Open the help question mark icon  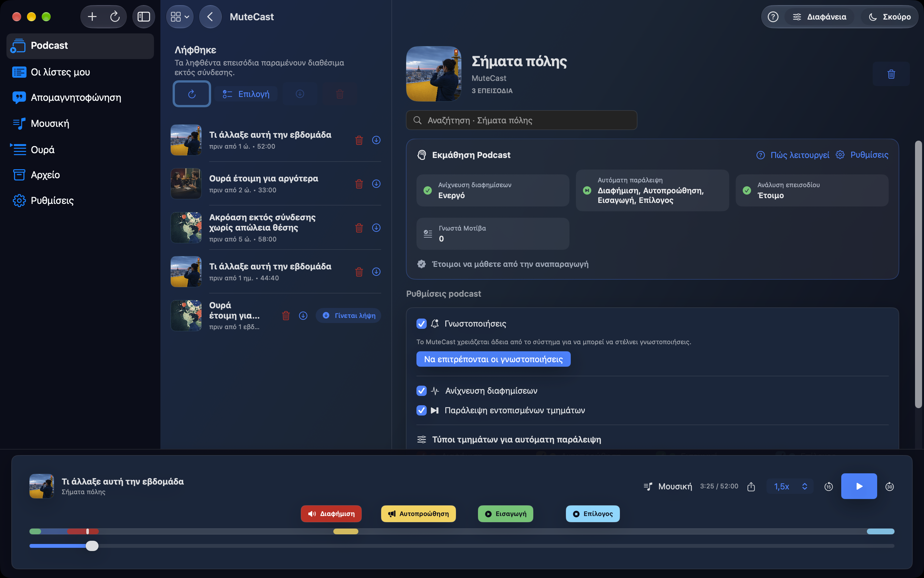(x=773, y=17)
